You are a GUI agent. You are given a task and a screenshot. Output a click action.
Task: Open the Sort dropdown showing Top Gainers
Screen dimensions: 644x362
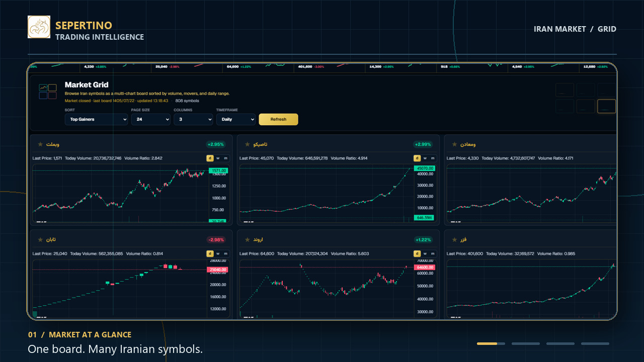click(97, 119)
